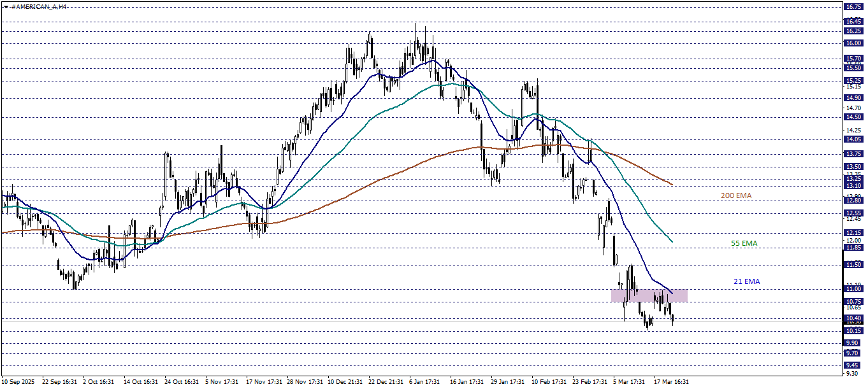Click the 10.15 price level tag

853,331
